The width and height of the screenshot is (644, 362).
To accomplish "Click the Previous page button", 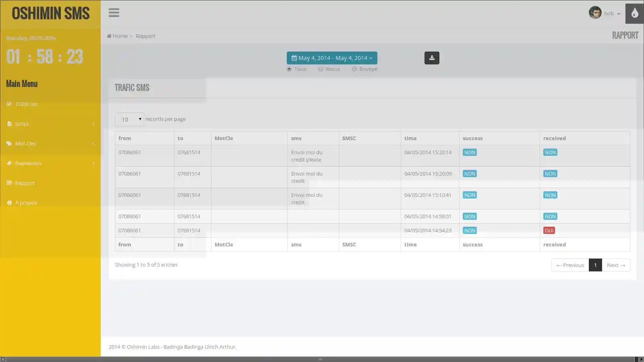I will pyautogui.click(x=570, y=265).
